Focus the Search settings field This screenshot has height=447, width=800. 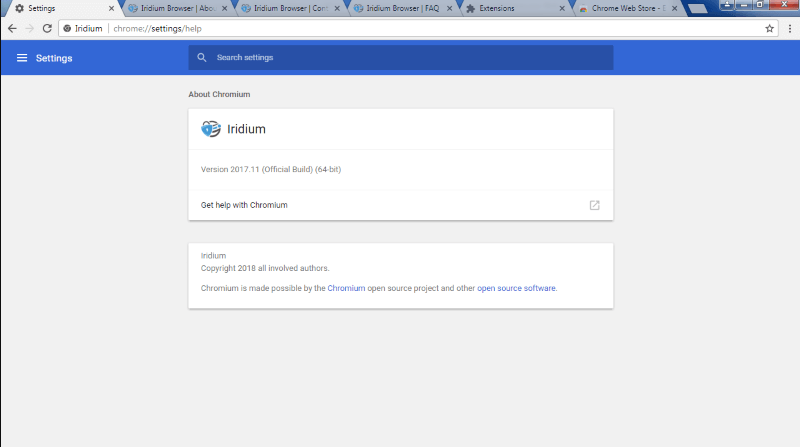(x=401, y=58)
